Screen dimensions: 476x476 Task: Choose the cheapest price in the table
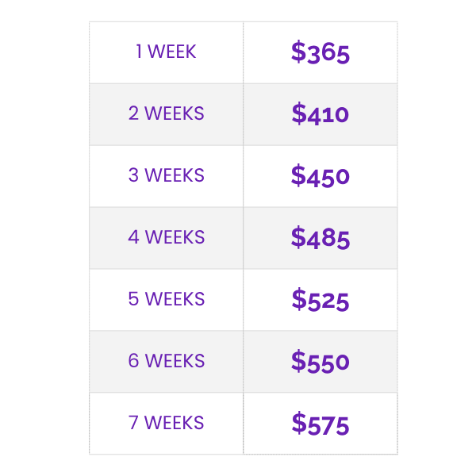pos(320,52)
